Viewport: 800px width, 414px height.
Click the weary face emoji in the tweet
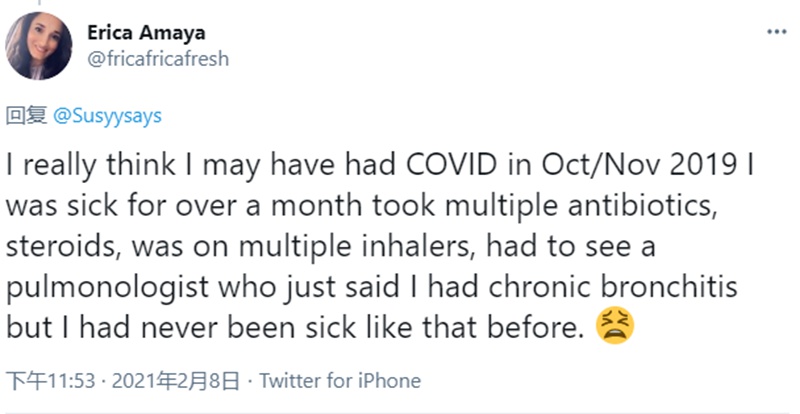615,325
